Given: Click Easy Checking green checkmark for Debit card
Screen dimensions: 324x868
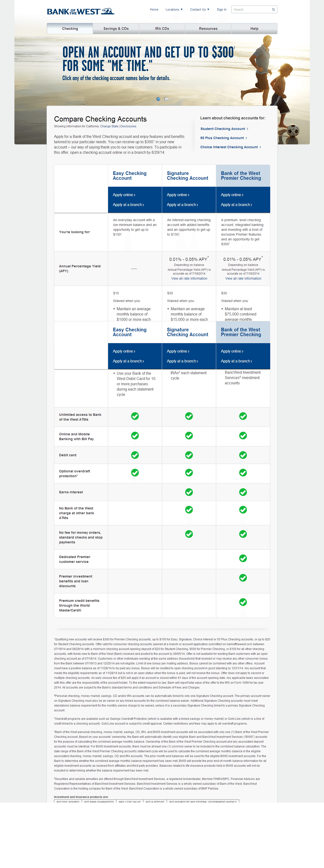Looking at the screenshot, I should tap(135, 455).
